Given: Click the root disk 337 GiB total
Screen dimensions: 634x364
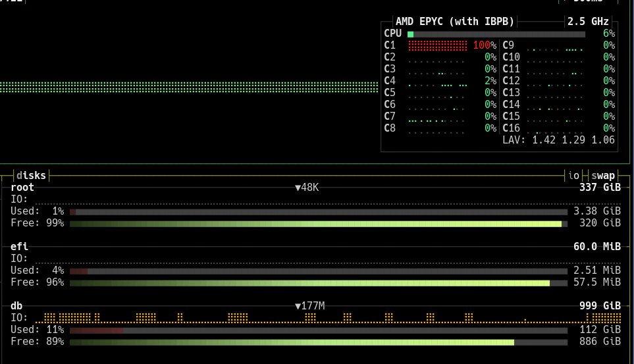Looking at the screenshot, I should pos(600,187).
